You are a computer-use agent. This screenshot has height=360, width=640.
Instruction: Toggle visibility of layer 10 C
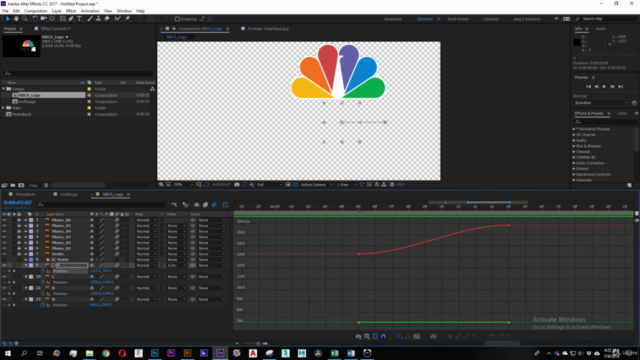pyautogui.click(x=4, y=277)
